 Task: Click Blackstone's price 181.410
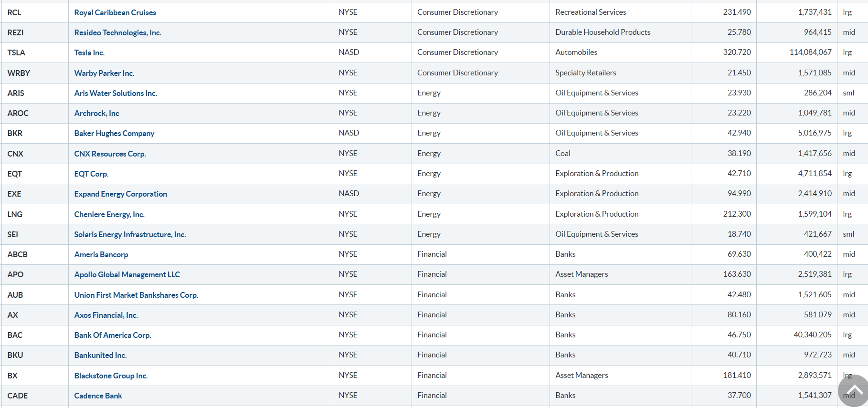tap(737, 376)
